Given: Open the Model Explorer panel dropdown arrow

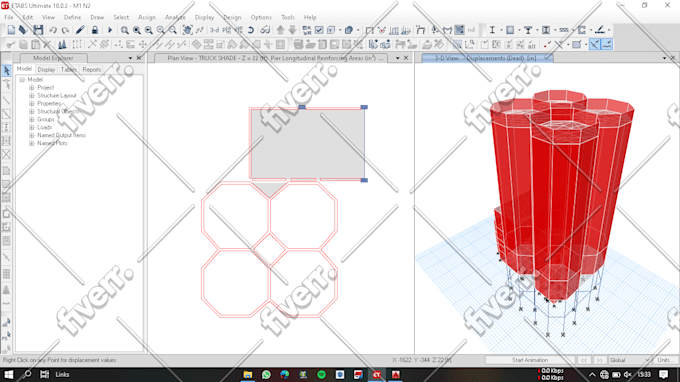Looking at the screenshot, I should click(130, 58).
